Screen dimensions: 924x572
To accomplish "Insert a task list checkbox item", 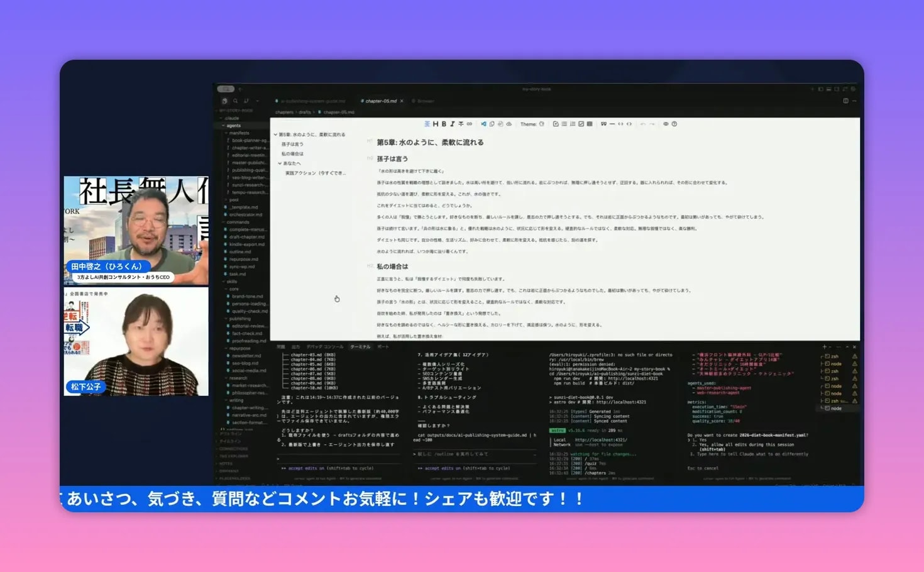I will tap(581, 124).
